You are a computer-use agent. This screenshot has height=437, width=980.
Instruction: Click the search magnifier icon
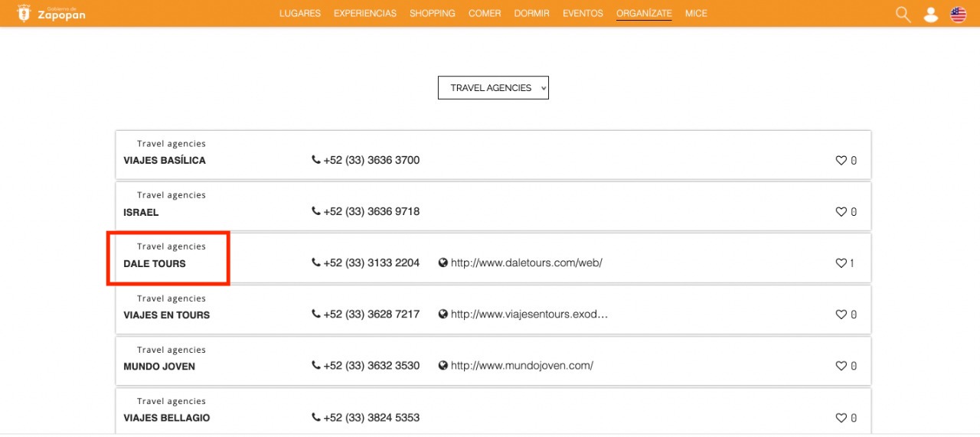pyautogui.click(x=903, y=15)
